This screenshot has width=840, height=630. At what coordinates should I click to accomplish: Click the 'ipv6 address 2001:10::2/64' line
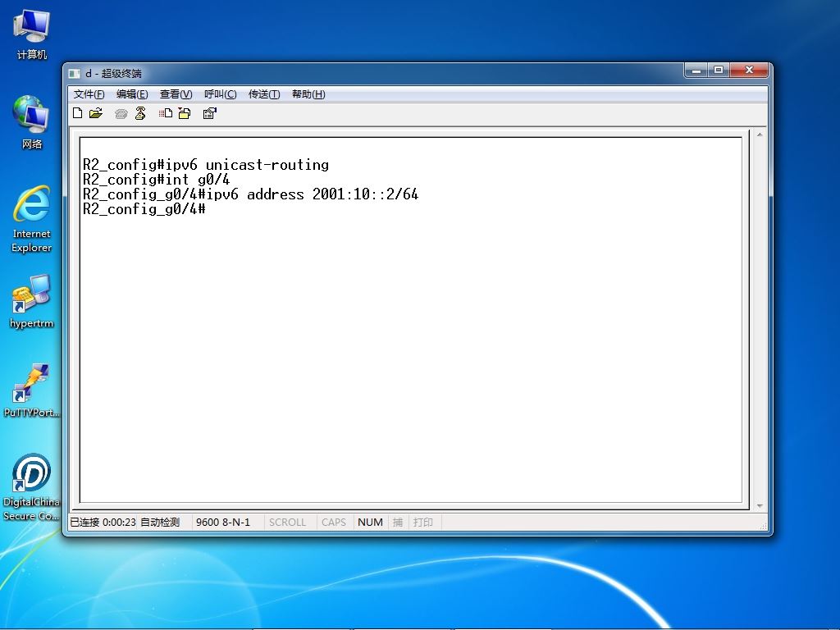tap(250, 194)
